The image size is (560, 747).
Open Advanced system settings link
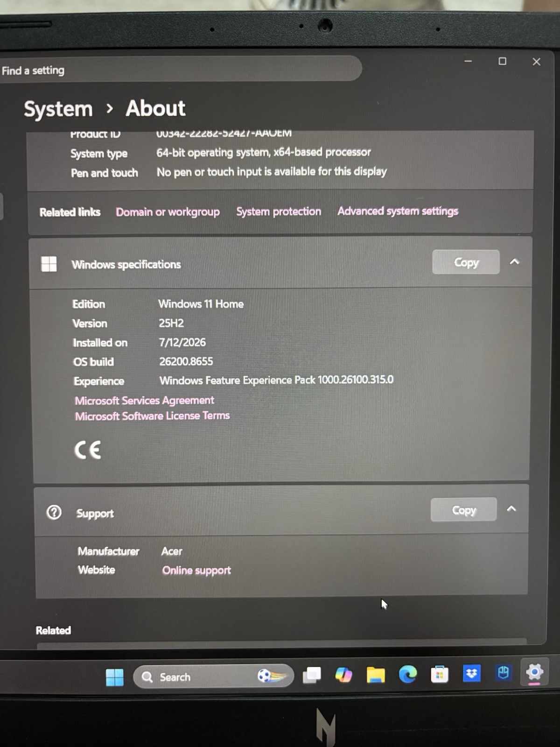point(398,211)
